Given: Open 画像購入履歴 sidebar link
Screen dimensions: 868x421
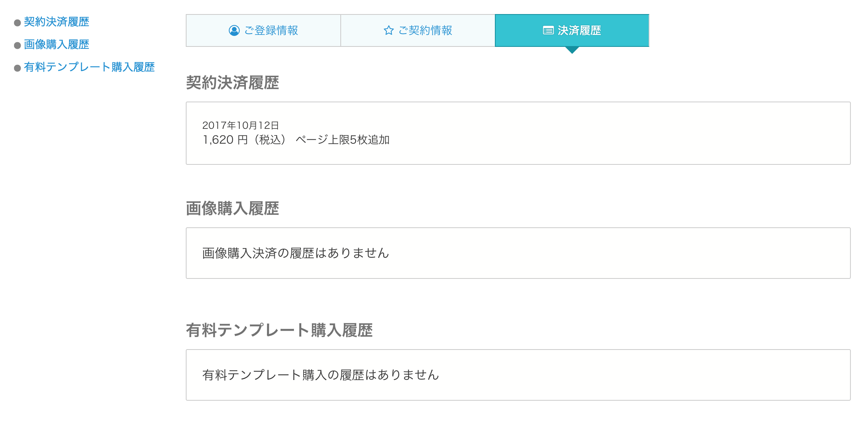Looking at the screenshot, I should coord(57,45).
